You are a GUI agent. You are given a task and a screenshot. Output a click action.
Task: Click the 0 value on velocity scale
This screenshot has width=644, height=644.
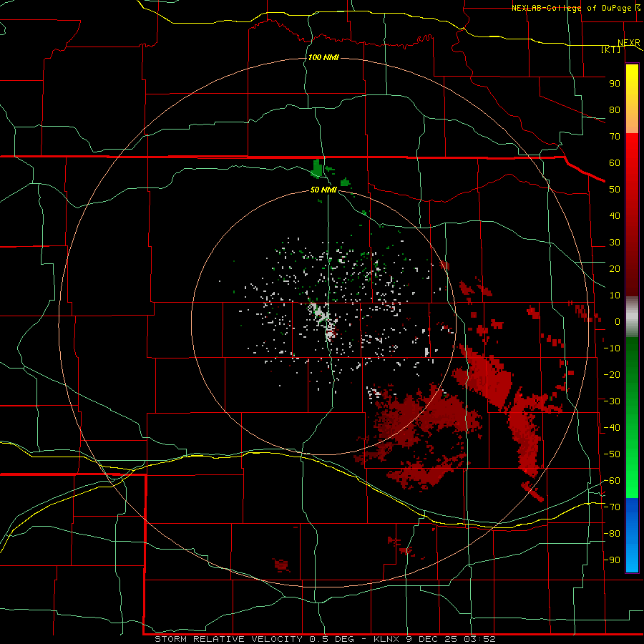tap(618, 322)
